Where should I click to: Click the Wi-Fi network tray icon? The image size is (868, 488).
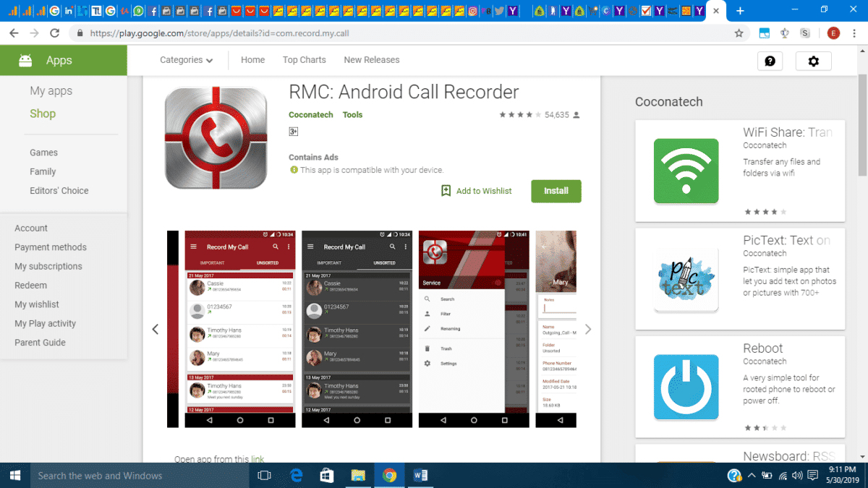coord(781,476)
